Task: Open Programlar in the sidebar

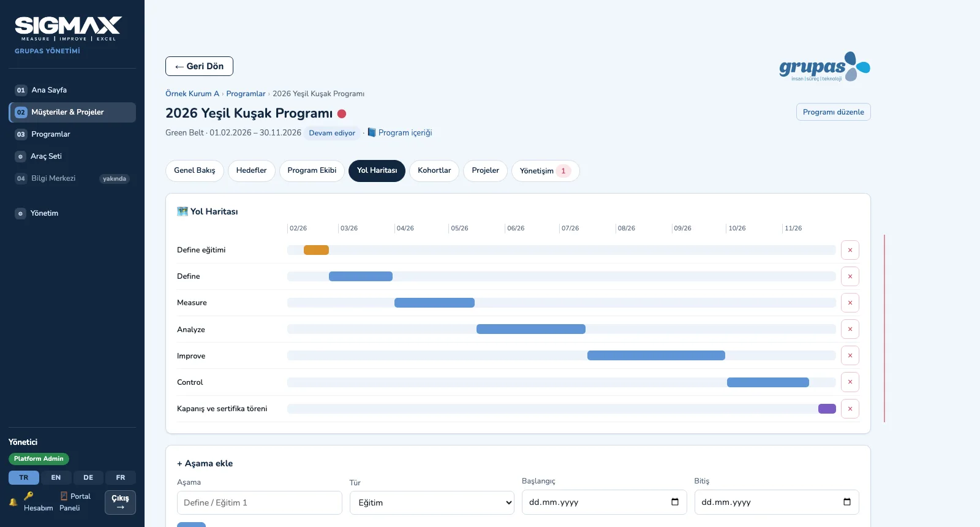Action: (72, 134)
